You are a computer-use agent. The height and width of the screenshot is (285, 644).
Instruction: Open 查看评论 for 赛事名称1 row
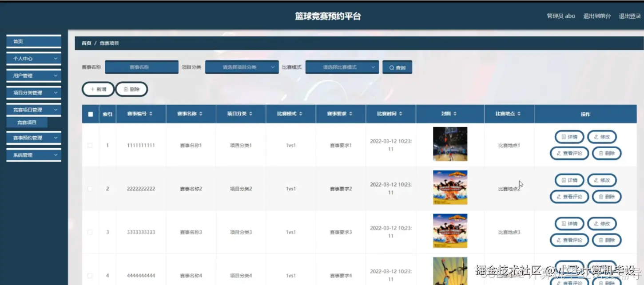(569, 153)
